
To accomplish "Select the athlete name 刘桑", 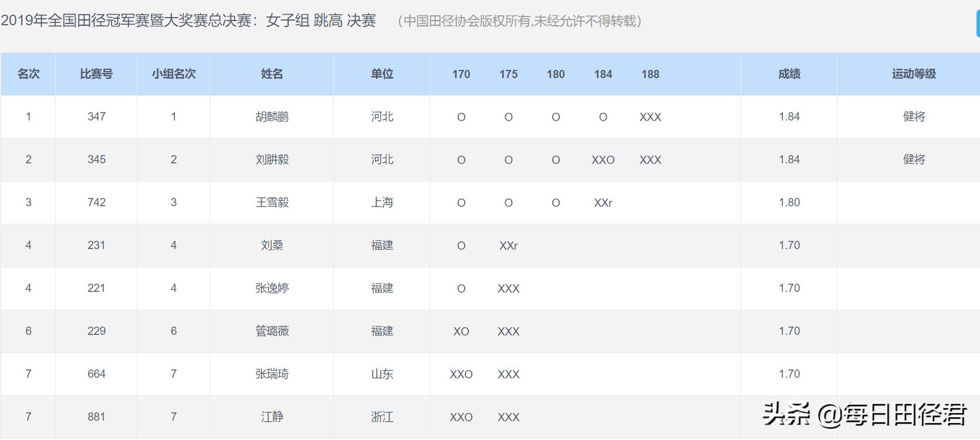I will point(272,246).
